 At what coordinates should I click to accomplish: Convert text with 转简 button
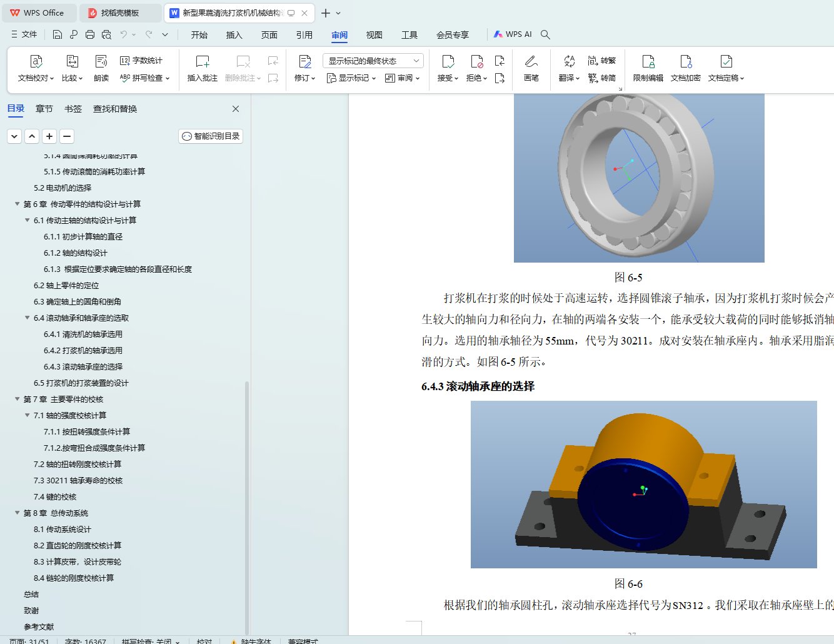pyautogui.click(x=602, y=78)
